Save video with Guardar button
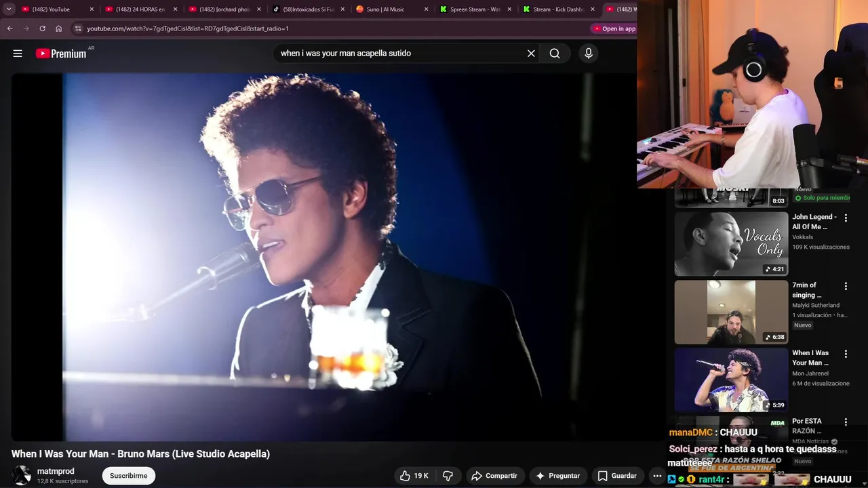This screenshot has width=868, height=488. pyautogui.click(x=616, y=476)
